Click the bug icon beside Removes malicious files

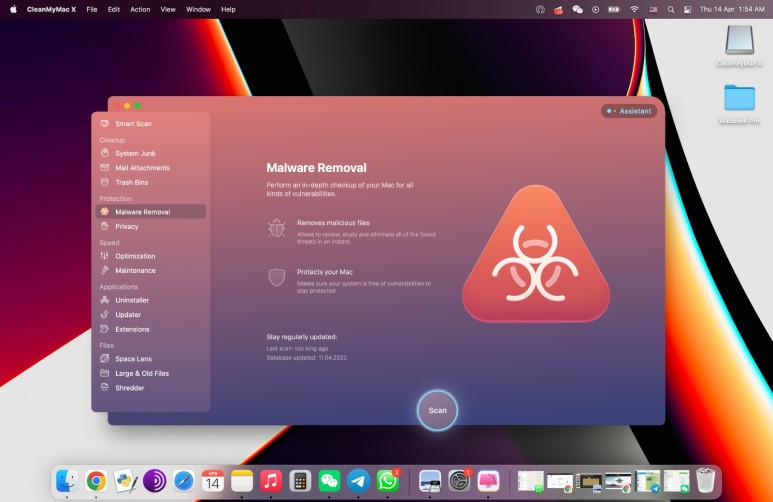point(277,228)
